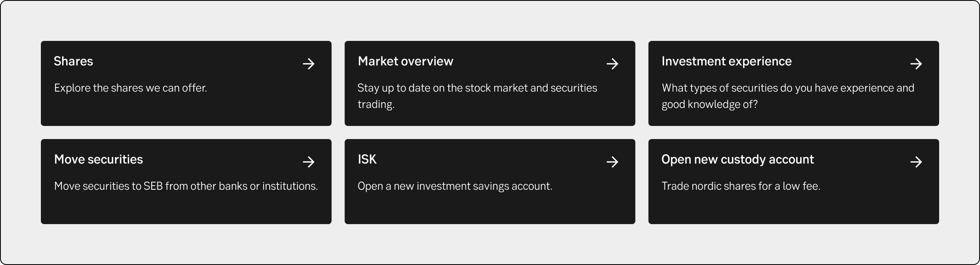Click the arrow on Investment experience card
The height and width of the screenshot is (265, 980).
(916, 64)
